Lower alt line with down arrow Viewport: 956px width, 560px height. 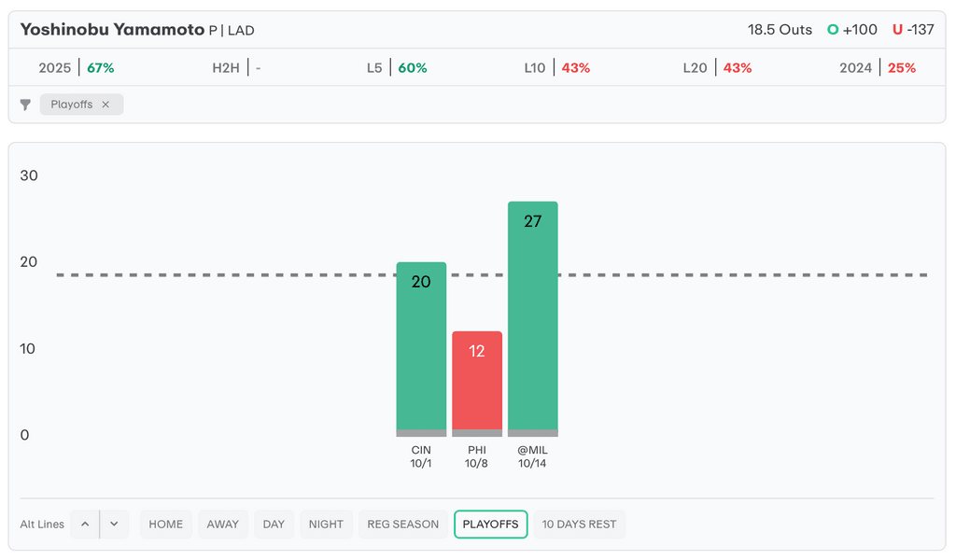pyautogui.click(x=114, y=525)
